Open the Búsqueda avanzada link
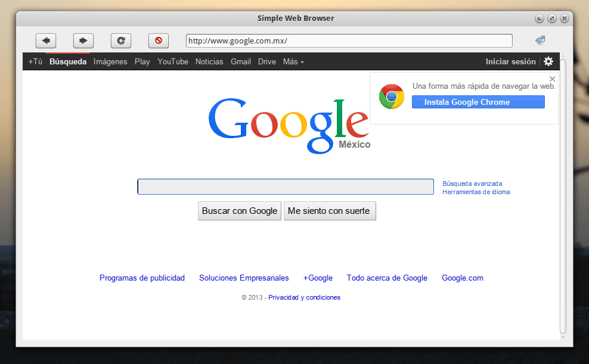This screenshot has height=364, width=589. 472,183
